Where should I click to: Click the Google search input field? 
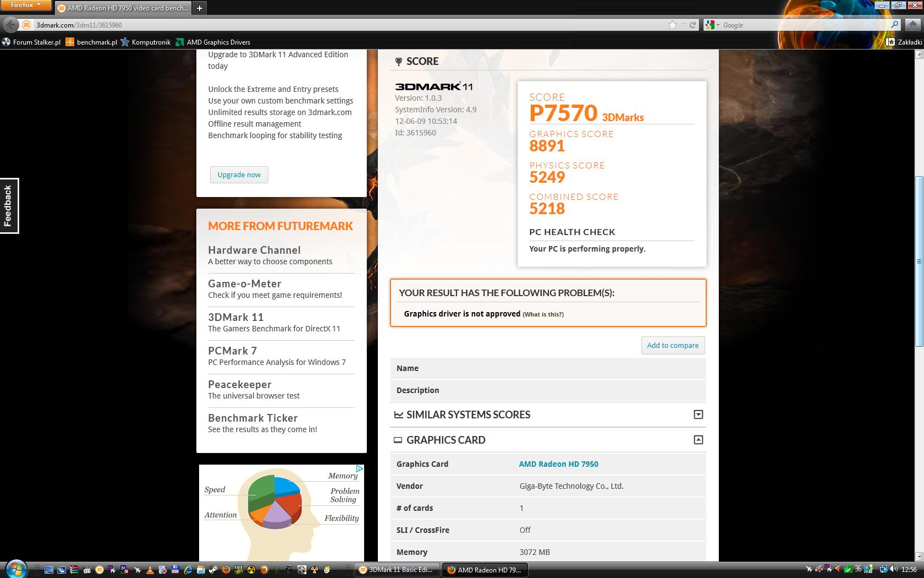(804, 25)
